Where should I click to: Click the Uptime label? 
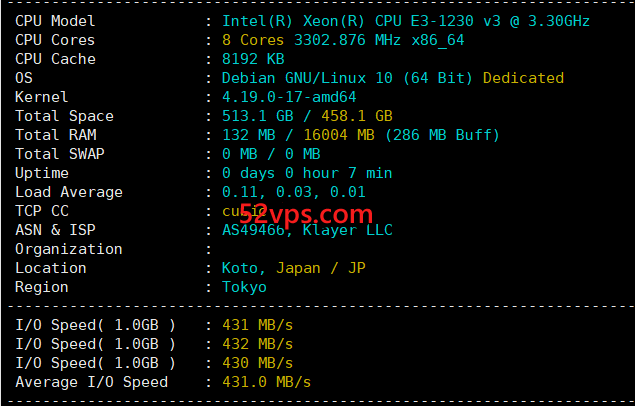click(x=42, y=174)
